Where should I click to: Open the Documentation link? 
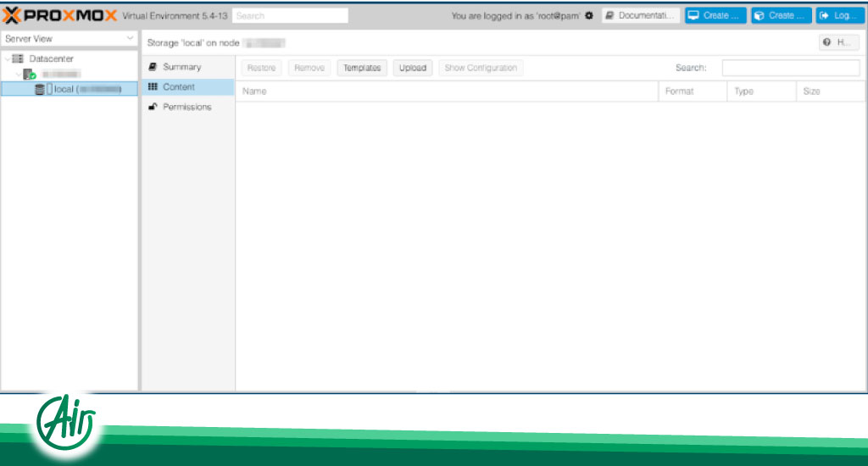[641, 15]
